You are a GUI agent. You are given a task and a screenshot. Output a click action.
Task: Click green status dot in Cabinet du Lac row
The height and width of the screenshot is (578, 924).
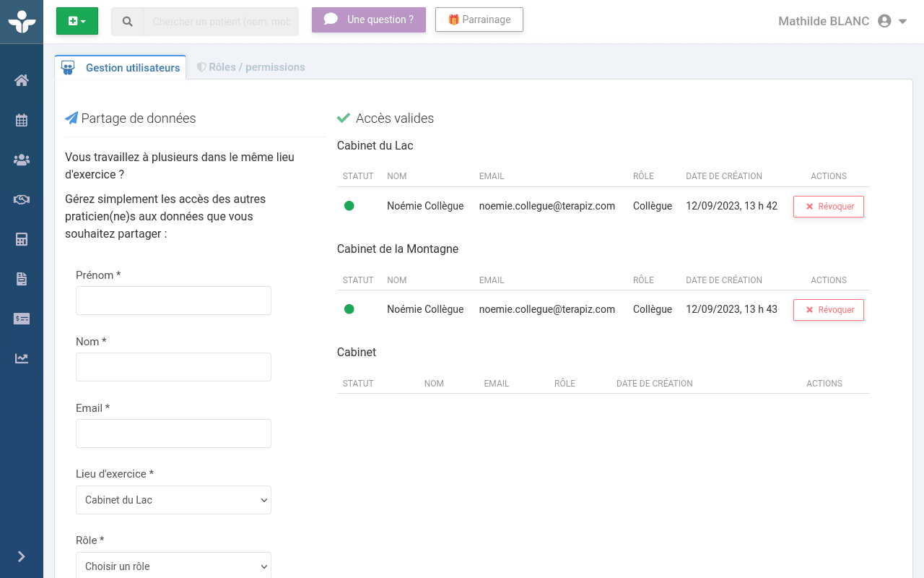349,206
